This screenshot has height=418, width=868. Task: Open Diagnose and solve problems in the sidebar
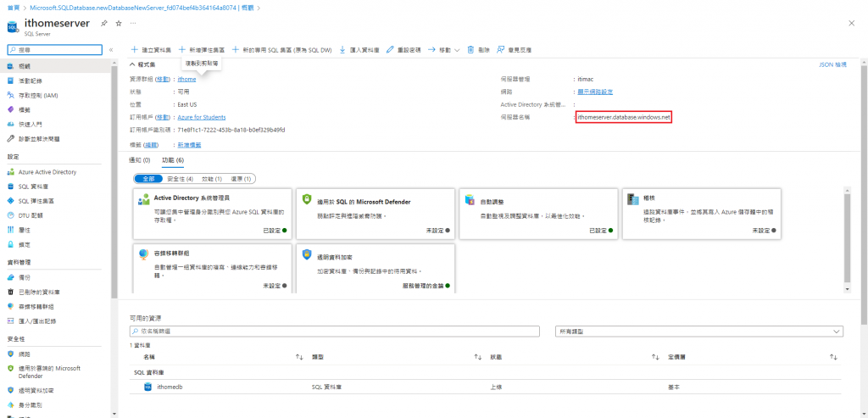point(38,138)
